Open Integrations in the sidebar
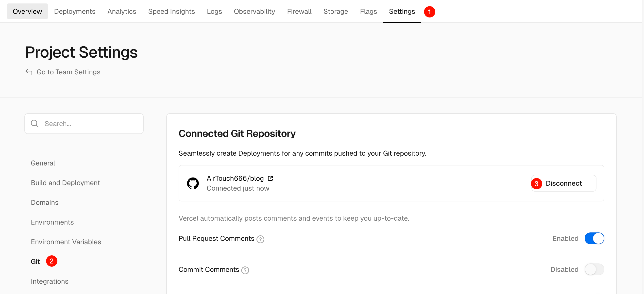This screenshot has width=644, height=294. click(x=50, y=281)
